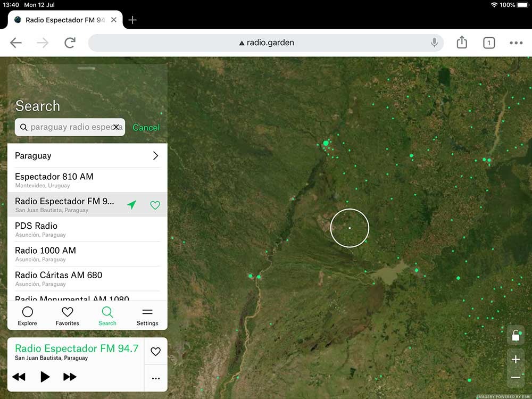Favorite Radio Espectador in results list
The image size is (532, 399).
(155, 205)
